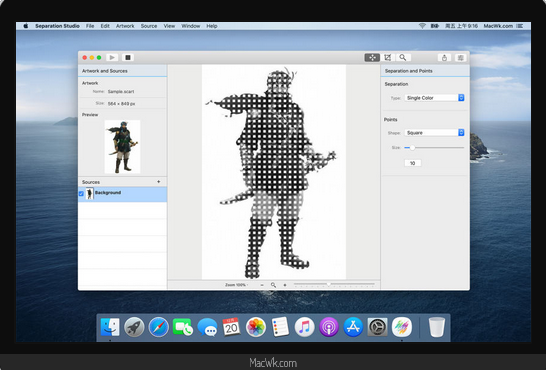Click the menu bar clock
The height and width of the screenshot is (370, 546).
pyautogui.click(x=461, y=26)
